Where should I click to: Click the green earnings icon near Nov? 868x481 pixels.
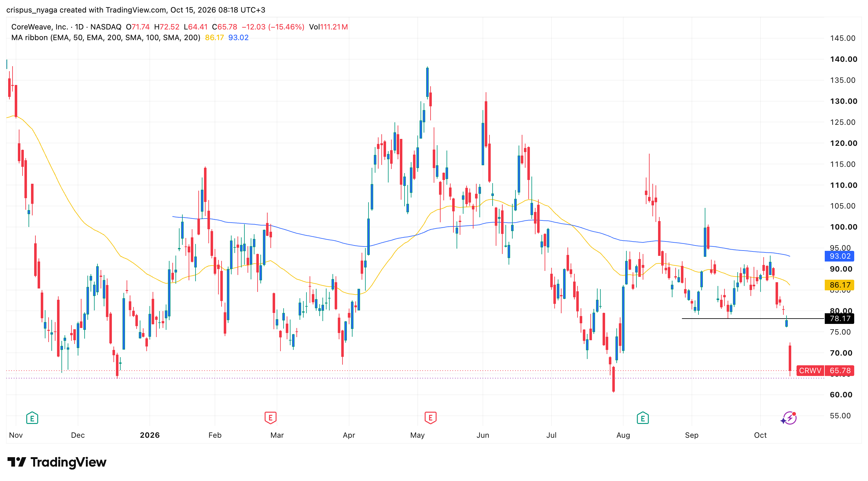coord(32,418)
